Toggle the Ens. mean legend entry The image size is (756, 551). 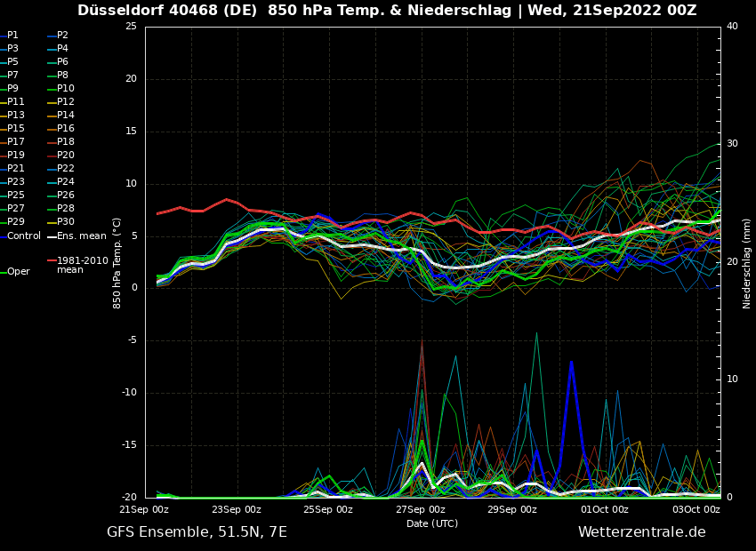81,236
